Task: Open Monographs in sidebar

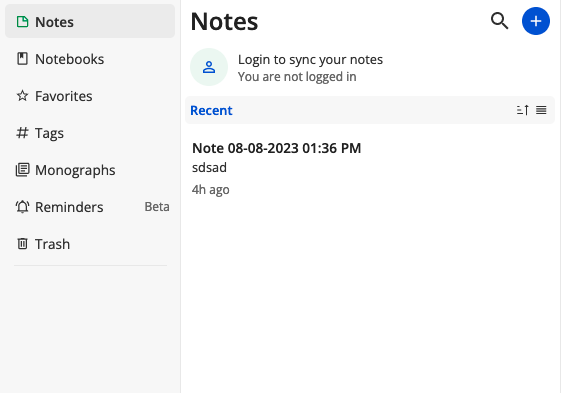Action: [x=90, y=170]
